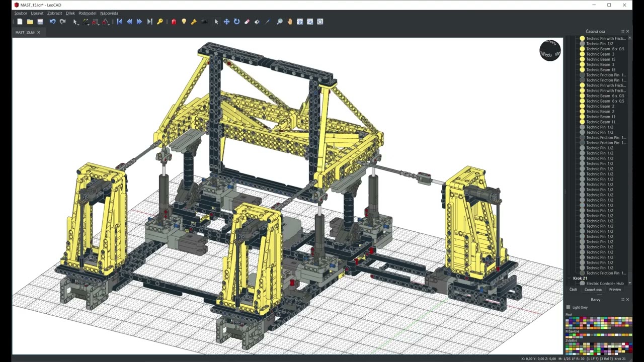Save the model with the floppy icon
The width and height of the screenshot is (644, 362).
[x=40, y=22]
